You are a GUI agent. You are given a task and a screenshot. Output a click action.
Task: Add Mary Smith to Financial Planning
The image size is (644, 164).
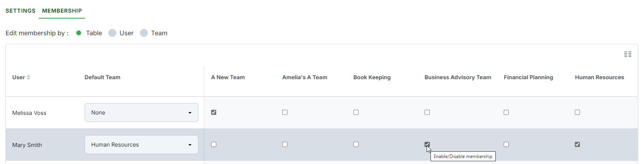(506, 145)
